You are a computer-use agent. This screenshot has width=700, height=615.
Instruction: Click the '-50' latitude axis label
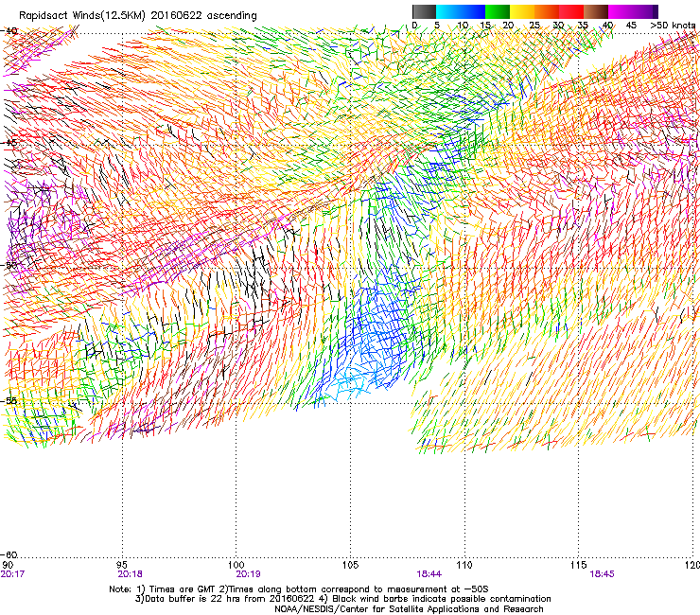[x=9, y=265]
